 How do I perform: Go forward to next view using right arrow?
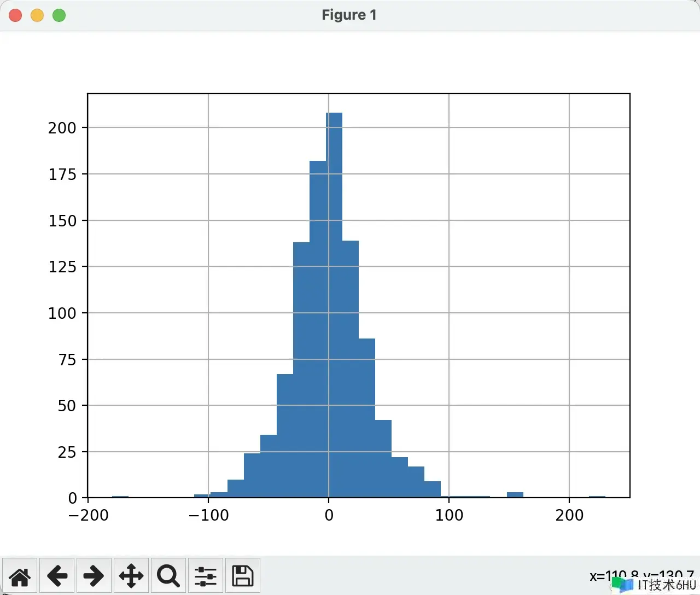(94, 576)
